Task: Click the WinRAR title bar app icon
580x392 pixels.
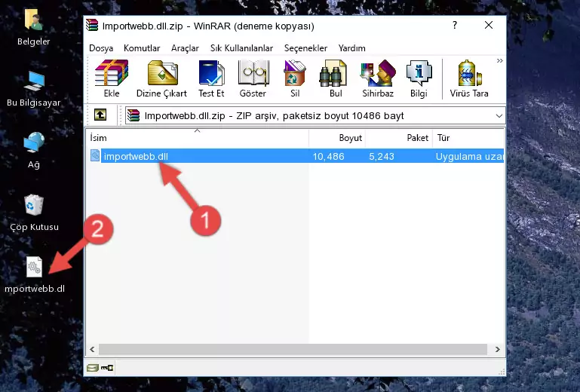Action: (92, 25)
